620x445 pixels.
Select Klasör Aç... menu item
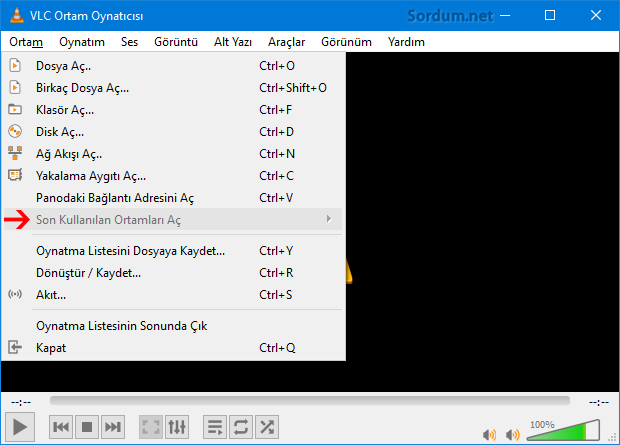(173, 110)
